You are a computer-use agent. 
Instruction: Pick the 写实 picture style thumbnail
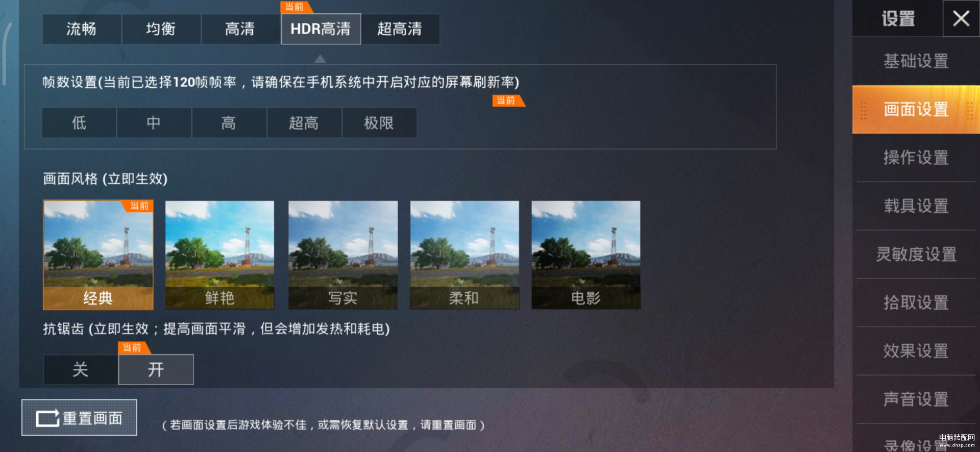click(x=342, y=255)
